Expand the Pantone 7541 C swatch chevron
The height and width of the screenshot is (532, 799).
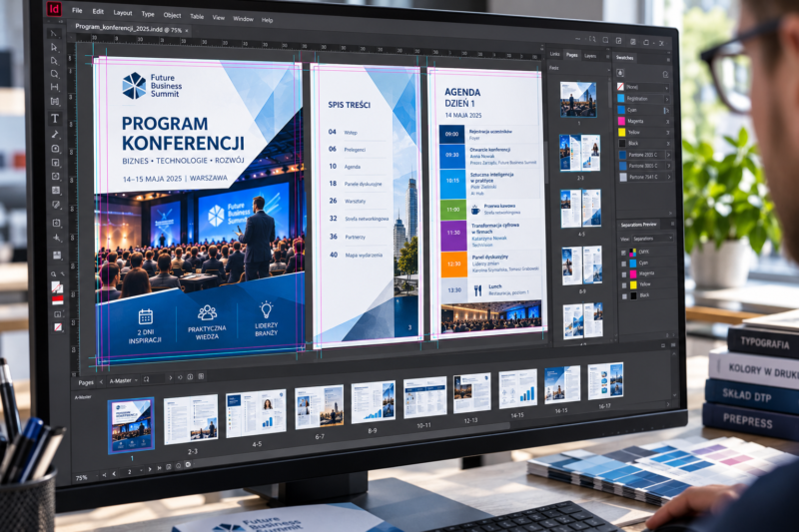point(669,177)
